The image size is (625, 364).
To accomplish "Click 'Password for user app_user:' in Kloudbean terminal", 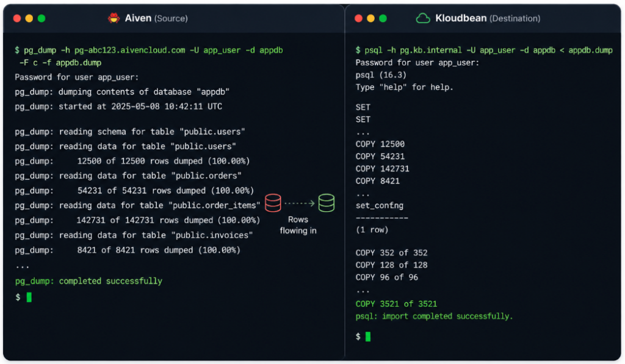I will 417,63.
